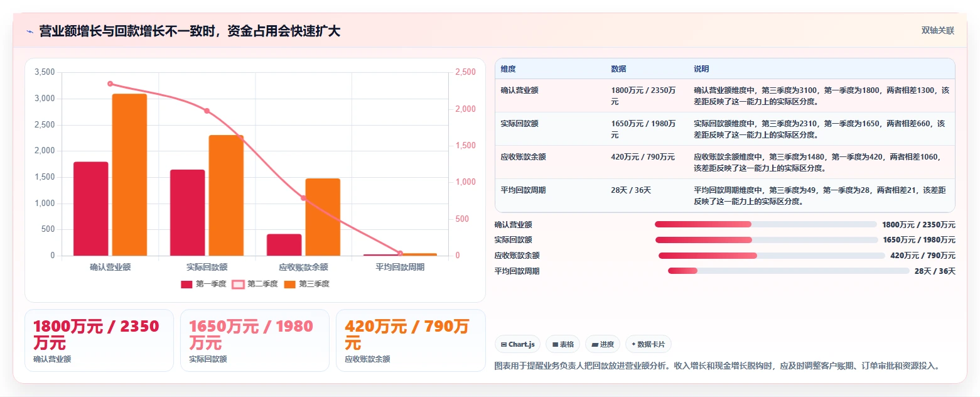Click the lightning icon before the title
This screenshot has height=397, width=980.
tap(30, 31)
